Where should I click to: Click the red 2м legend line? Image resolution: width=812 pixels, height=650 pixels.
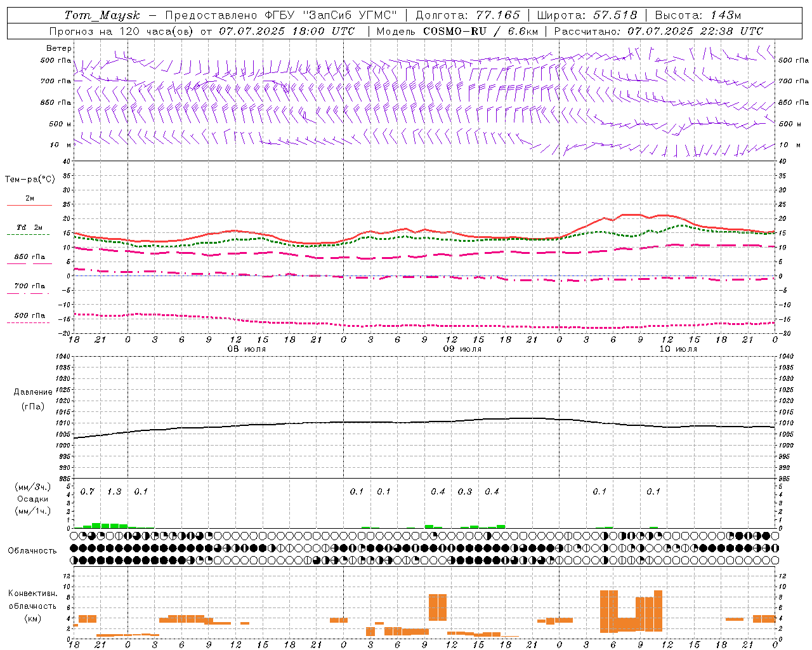coord(29,205)
